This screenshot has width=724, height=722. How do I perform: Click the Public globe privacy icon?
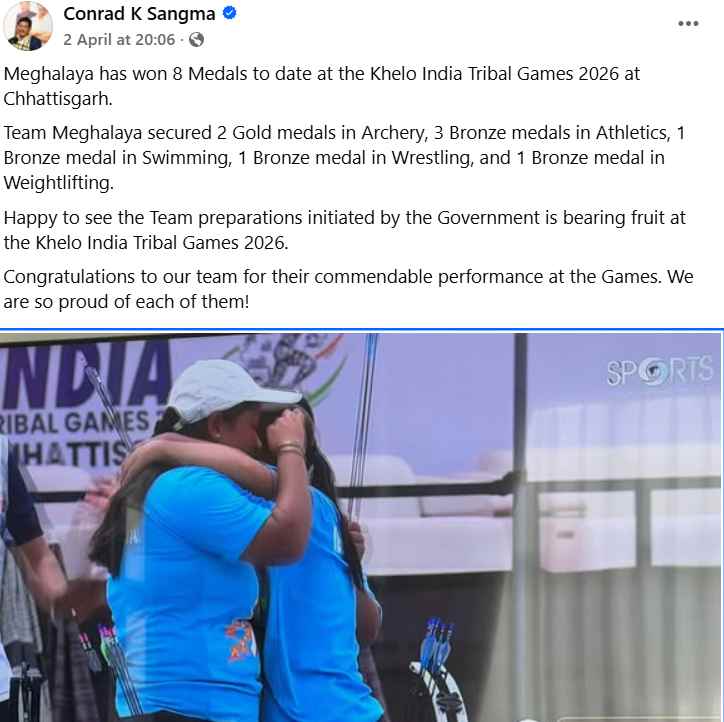tap(196, 40)
